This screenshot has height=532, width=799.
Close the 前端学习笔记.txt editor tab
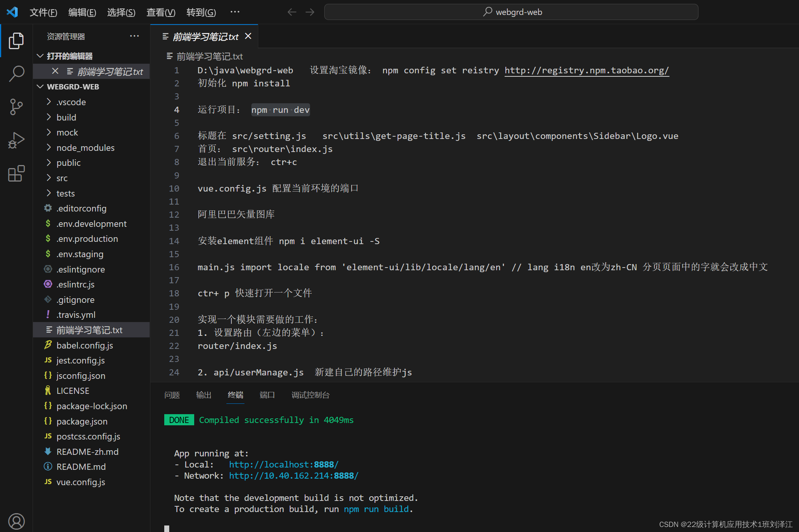[x=248, y=36]
